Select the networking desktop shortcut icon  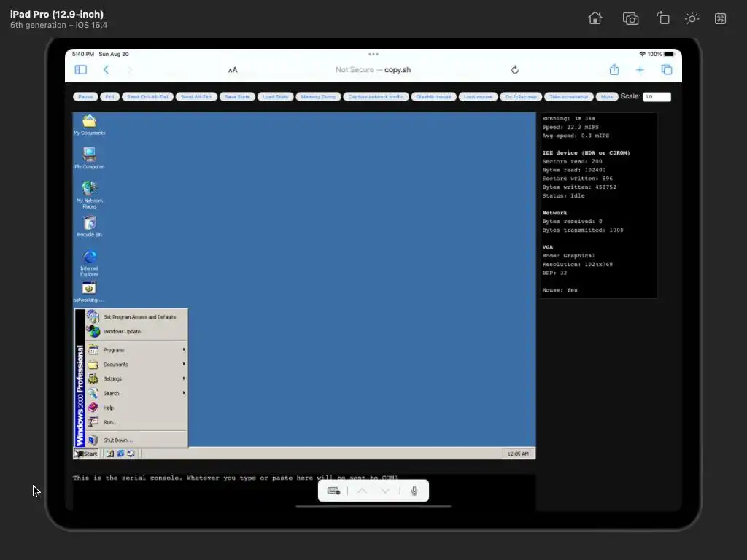[89, 292]
